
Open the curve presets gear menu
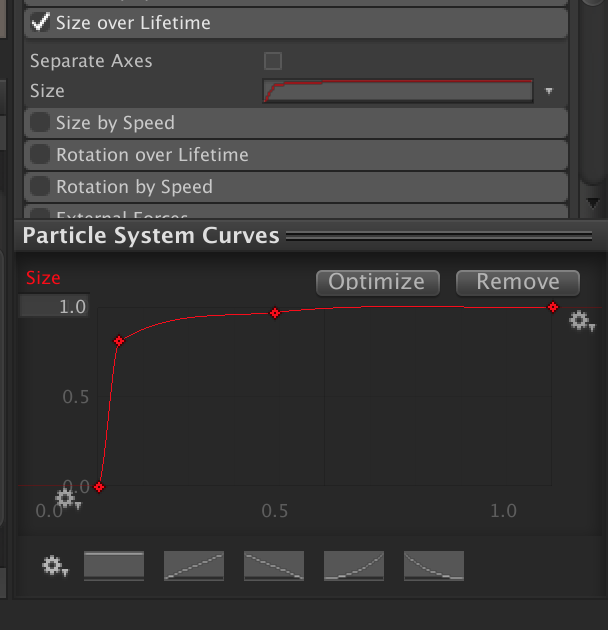click(x=55, y=566)
